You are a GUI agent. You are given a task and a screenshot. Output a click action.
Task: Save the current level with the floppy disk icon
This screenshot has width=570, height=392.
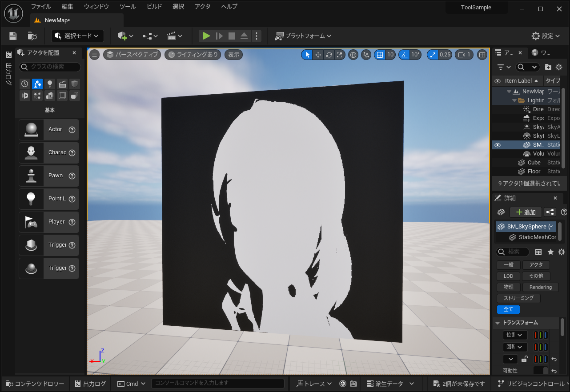point(13,36)
